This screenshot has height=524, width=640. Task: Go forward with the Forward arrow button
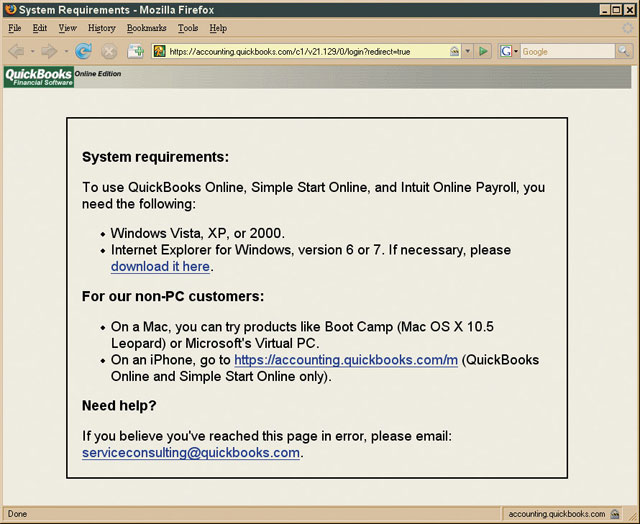[x=49, y=51]
